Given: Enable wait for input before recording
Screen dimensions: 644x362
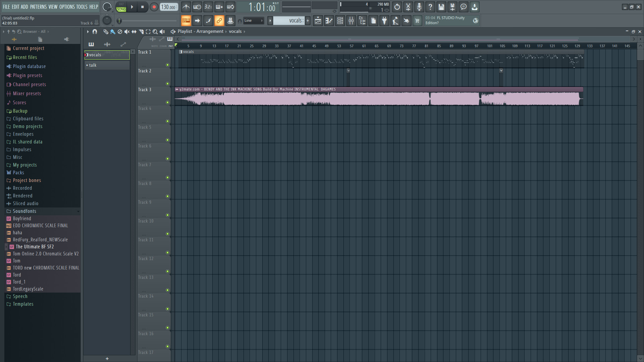Looking at the screenshot, I should 197,7.
